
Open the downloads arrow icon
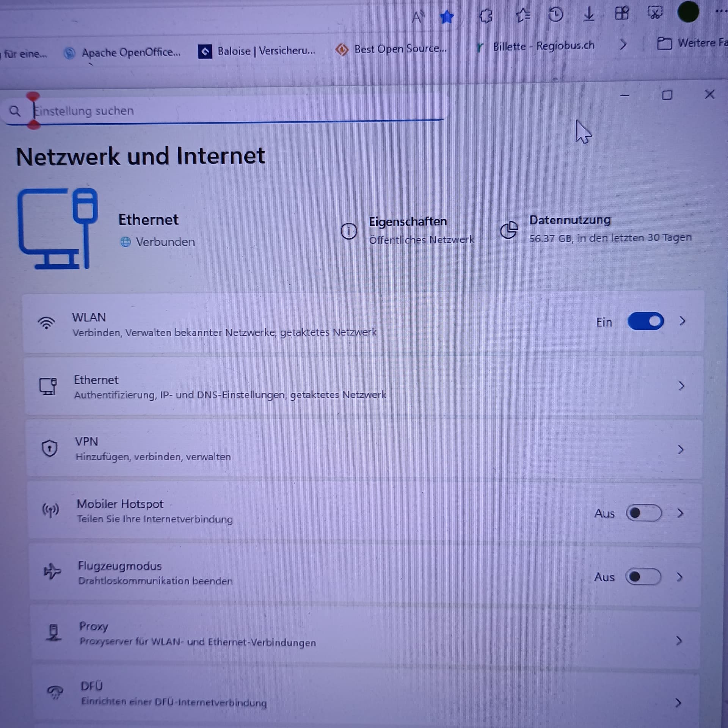pyautogui.click(x=589, y=14)
